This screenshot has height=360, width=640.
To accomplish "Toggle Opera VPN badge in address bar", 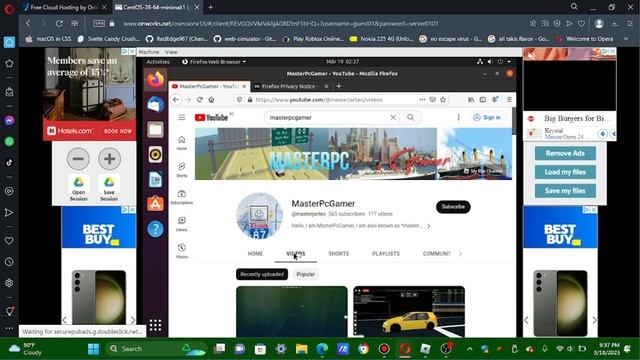I will pos(99,23).
